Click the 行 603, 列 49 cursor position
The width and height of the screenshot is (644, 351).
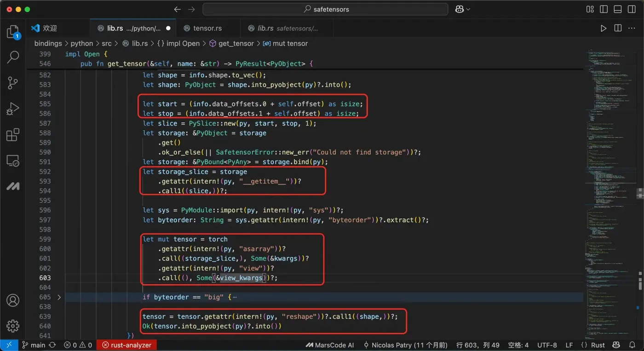coord(477,345)
